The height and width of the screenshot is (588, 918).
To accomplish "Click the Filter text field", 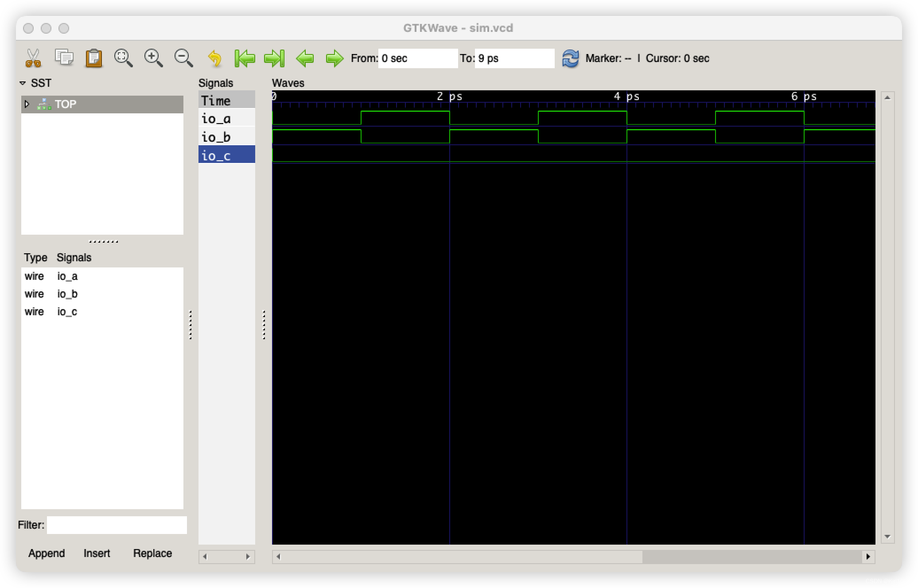I will click(x=117, y=525).
